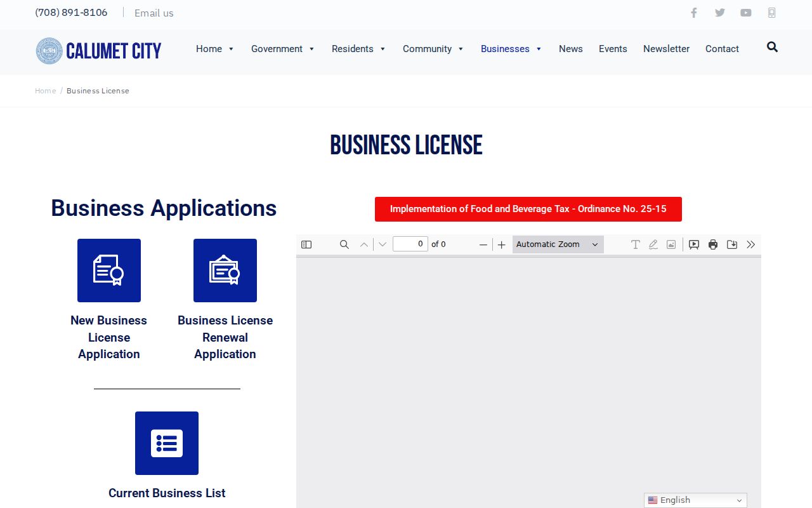
Task: Switch PDF to presentation mode
Action: [x=694, y=244]
